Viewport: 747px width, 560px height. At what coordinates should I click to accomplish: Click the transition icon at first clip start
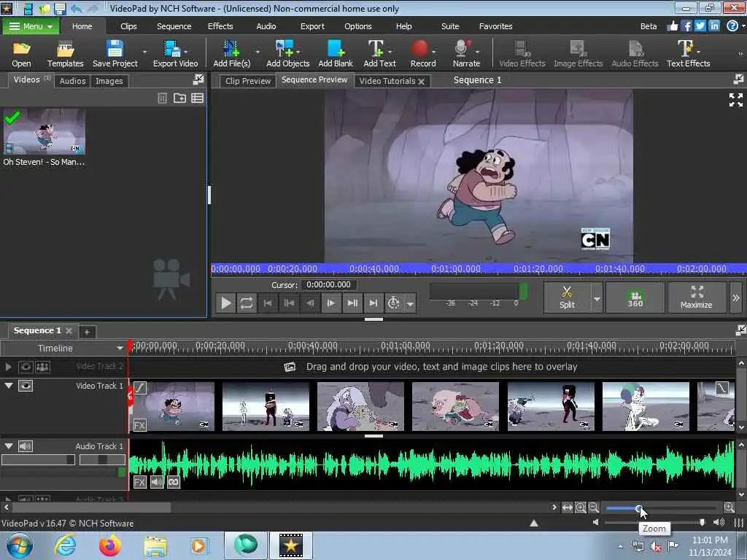tap(139, 388)
